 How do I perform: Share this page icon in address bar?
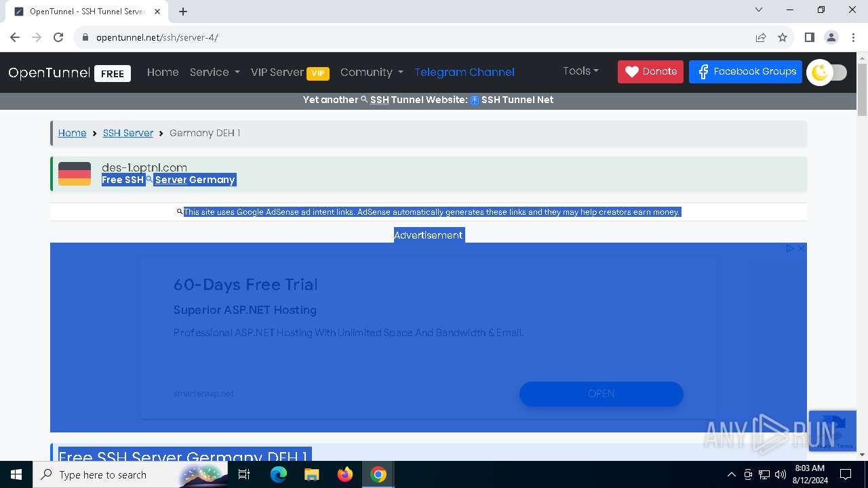tap(761, 37)
